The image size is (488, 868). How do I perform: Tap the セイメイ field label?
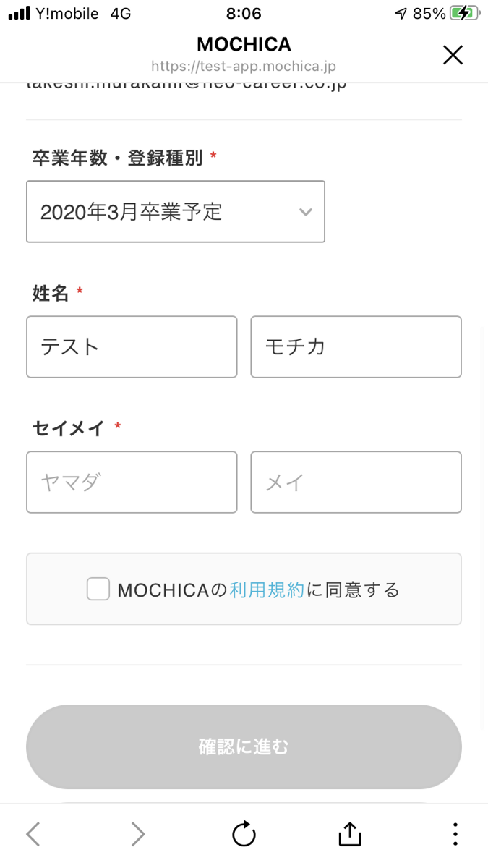click(70, 428)
